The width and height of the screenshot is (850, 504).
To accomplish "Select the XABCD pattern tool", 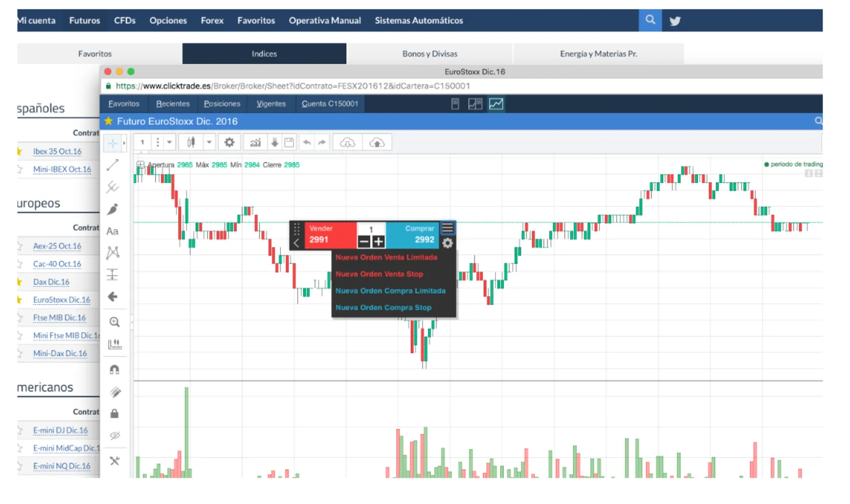I will click(113, 253).
